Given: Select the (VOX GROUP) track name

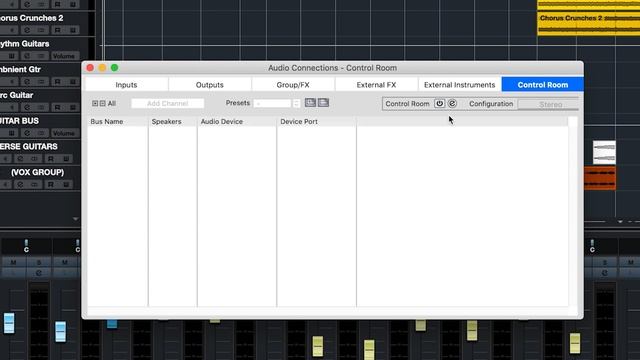Looking at the screenshot, I should 38,172.
